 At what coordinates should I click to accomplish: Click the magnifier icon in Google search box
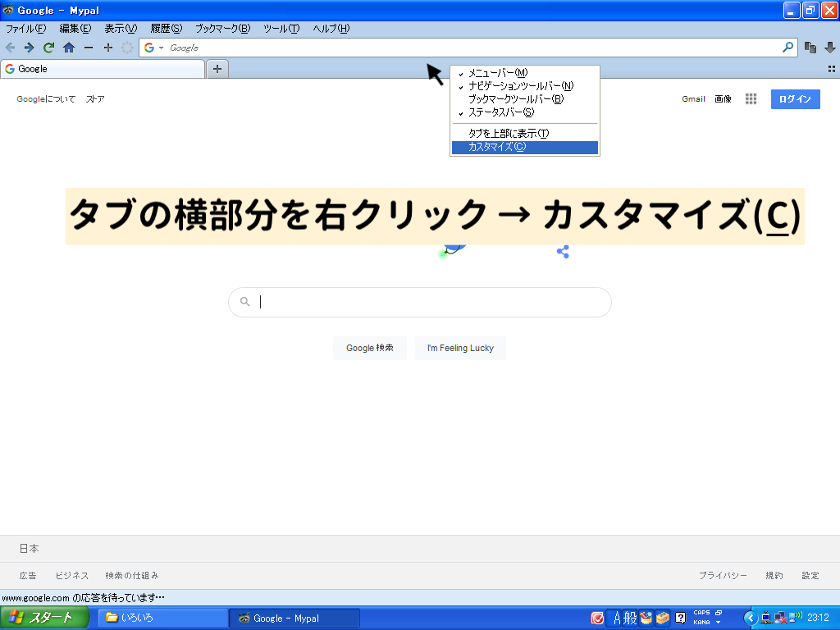(244, 302)
